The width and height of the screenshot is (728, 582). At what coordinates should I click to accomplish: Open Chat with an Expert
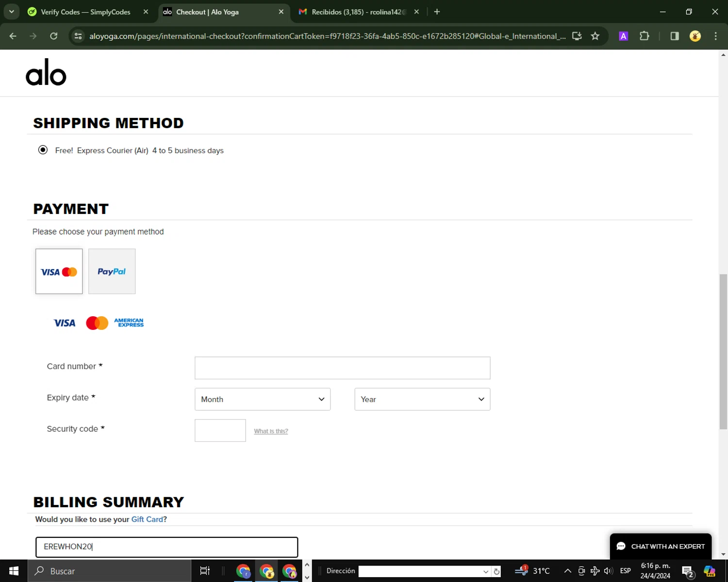661,546
